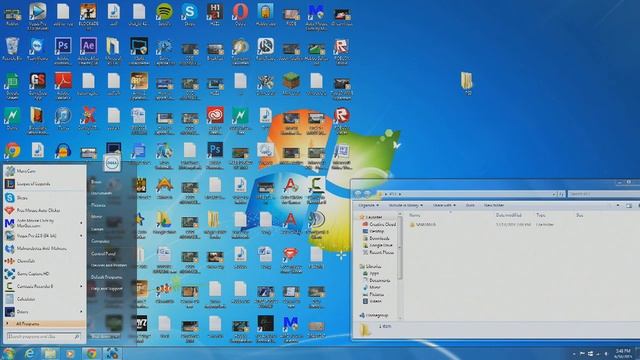Open the Google Chrome icon on the desktop

point(12,150)
